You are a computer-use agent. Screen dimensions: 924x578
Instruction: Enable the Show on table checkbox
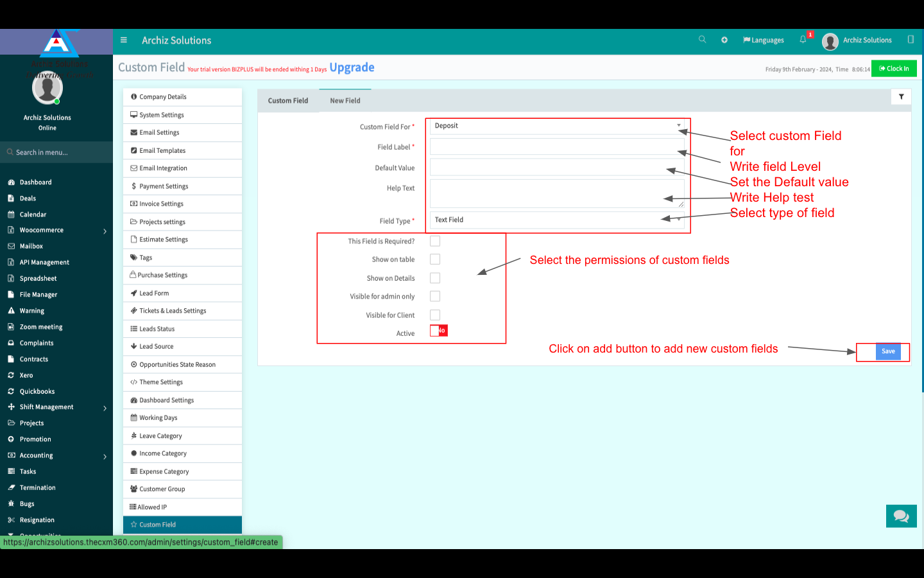pos(435,259)
